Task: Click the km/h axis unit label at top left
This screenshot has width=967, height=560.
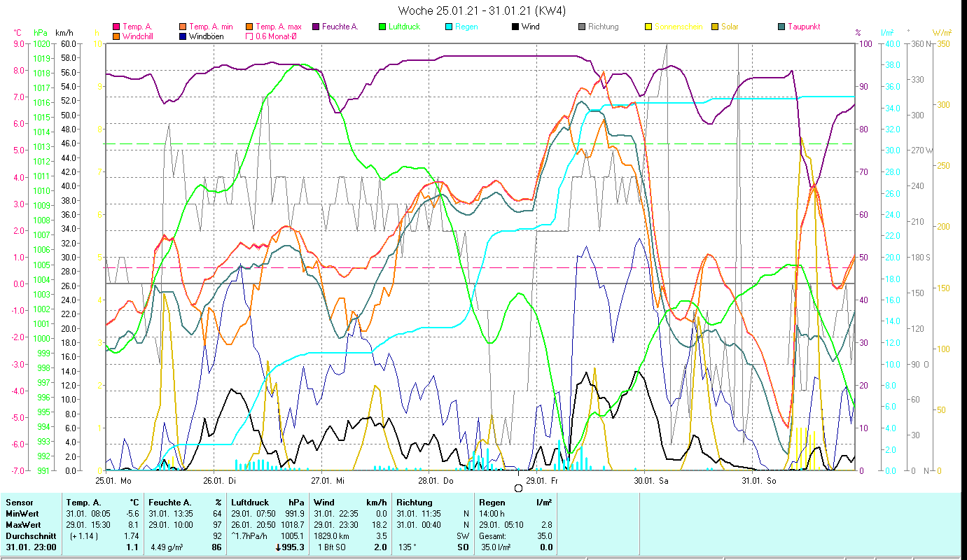Action: (64, 32)
